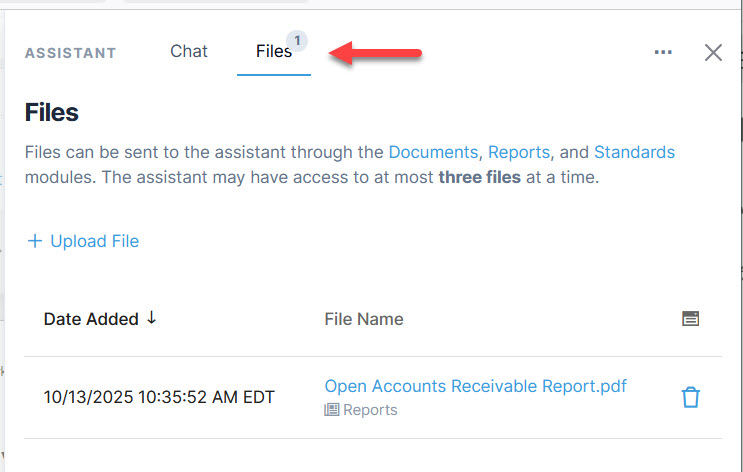The width and height of the screenshot is (743, 472).
Task: Click the File Name column header
Action: click(x=364, y=319)
